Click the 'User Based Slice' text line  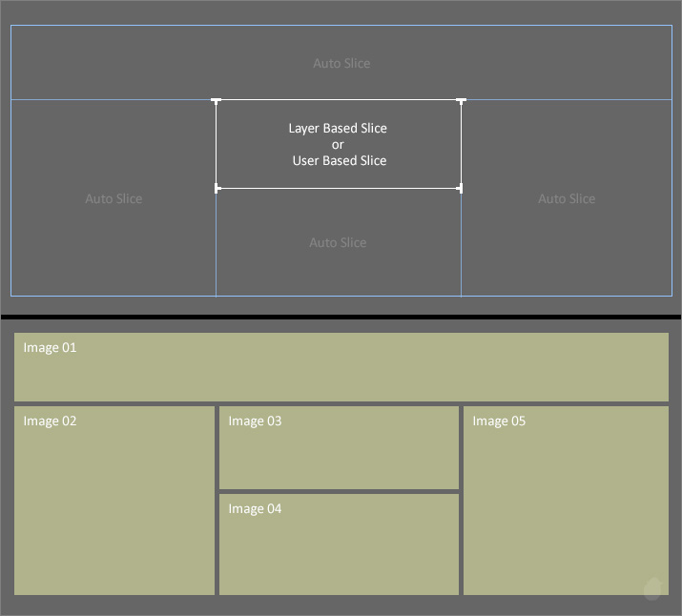[339, 161]
